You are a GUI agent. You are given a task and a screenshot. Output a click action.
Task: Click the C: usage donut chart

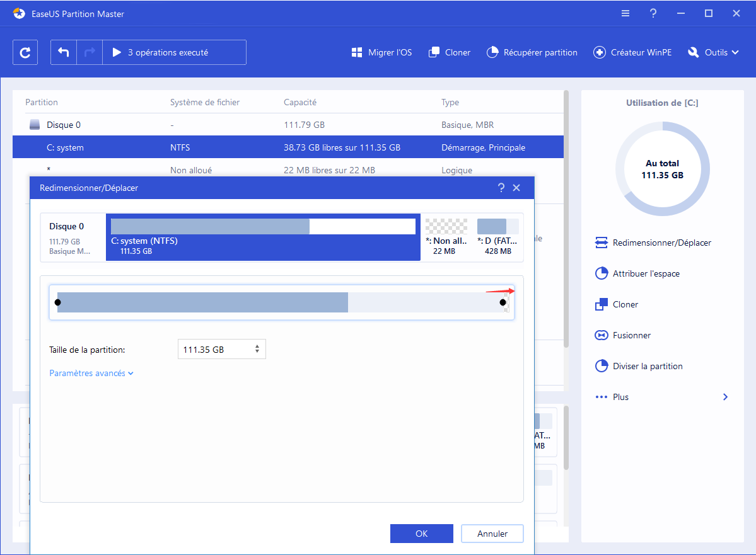[x=662, y=169]
